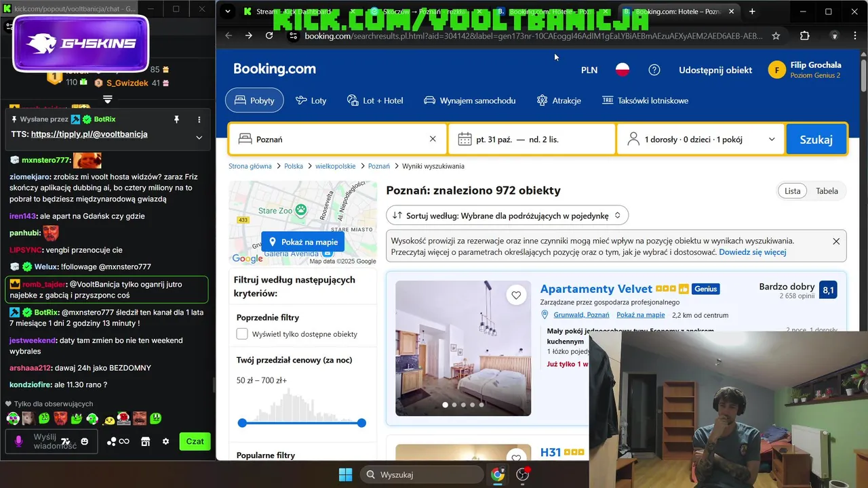
Task: Select the Loty tab
Action: coord(311,100)
